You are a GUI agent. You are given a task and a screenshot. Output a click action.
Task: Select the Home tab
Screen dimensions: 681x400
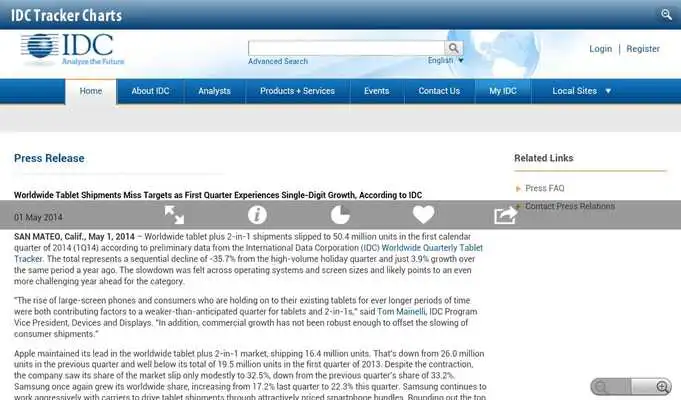[x=91, y=91]
